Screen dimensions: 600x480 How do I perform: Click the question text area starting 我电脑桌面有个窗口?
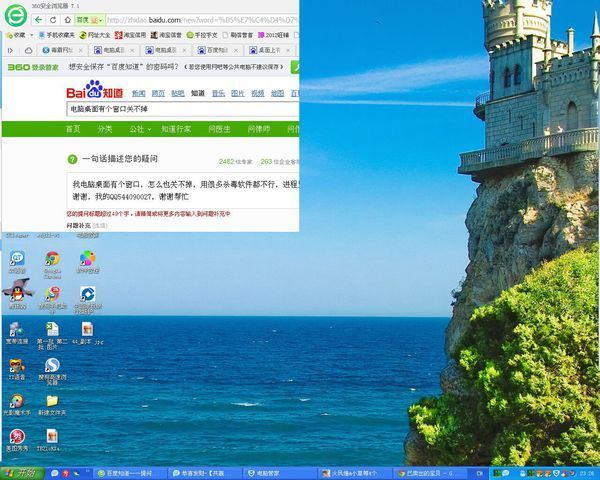(x=183, y=191)
